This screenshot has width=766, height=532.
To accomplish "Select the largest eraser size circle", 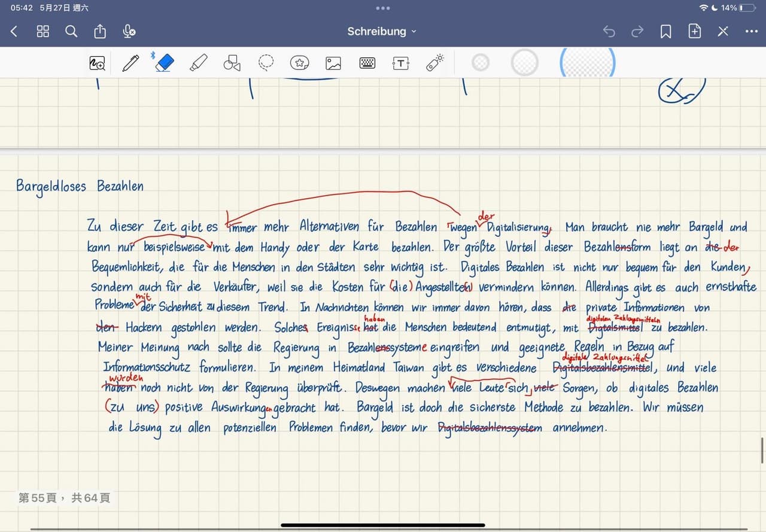I will coord(587,63).
